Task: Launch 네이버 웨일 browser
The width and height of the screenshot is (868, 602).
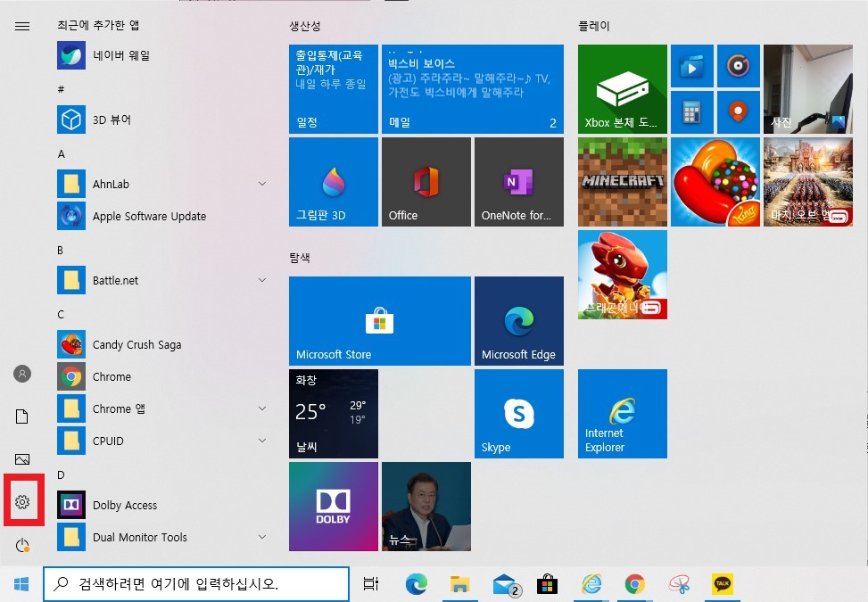Action: (x=162, y=55)
